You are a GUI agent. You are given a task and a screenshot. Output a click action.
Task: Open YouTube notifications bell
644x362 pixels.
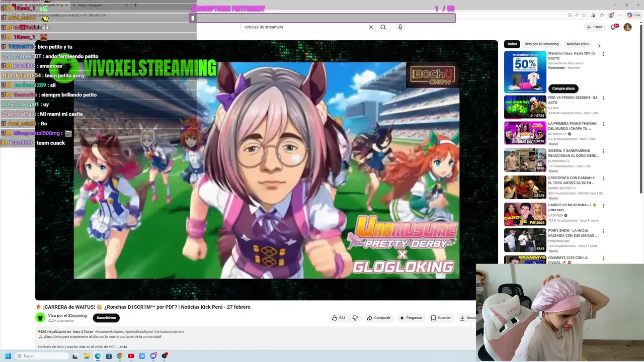click(613, 27)
